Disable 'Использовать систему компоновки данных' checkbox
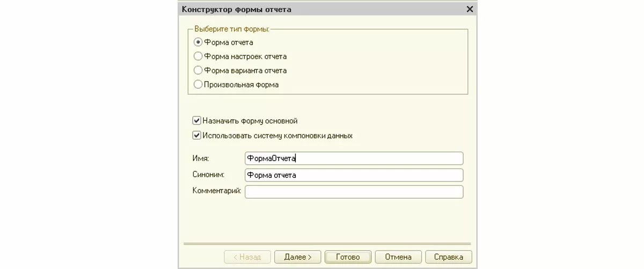644x269 pixels. pos(197,135)
